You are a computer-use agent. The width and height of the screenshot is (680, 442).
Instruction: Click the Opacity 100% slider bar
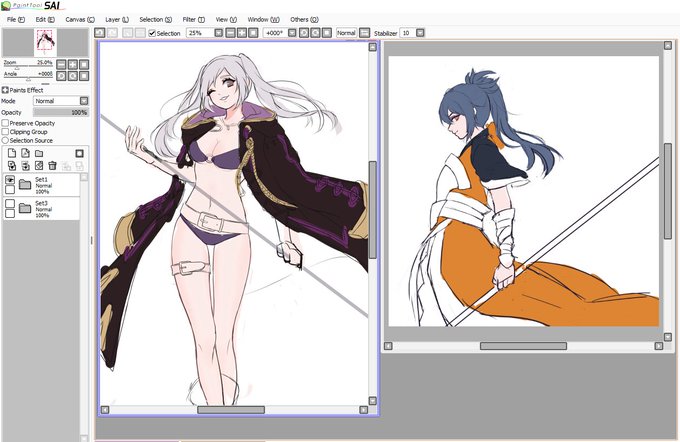tap(61, 112)
